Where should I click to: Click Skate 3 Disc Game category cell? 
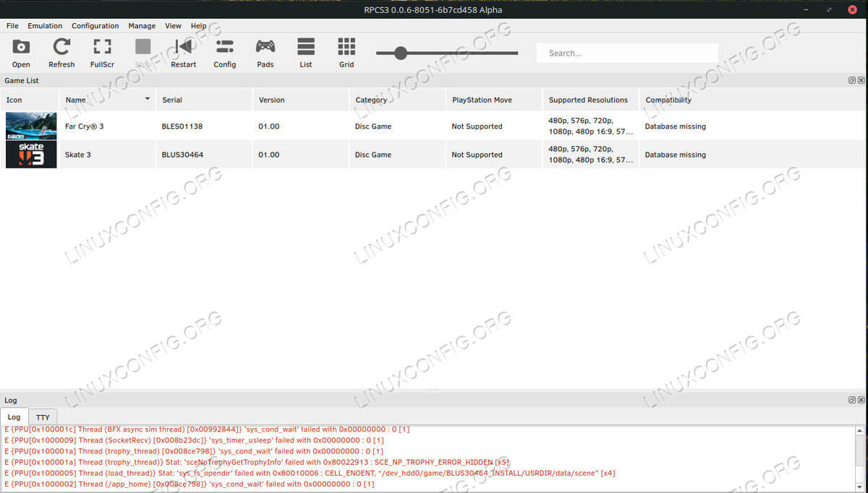coord(398,155)
